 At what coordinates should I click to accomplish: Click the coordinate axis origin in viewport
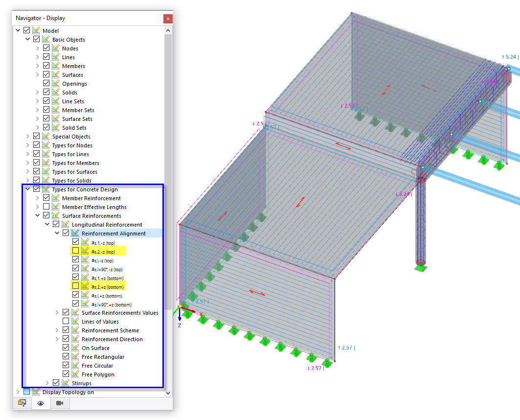pos(180,306)
